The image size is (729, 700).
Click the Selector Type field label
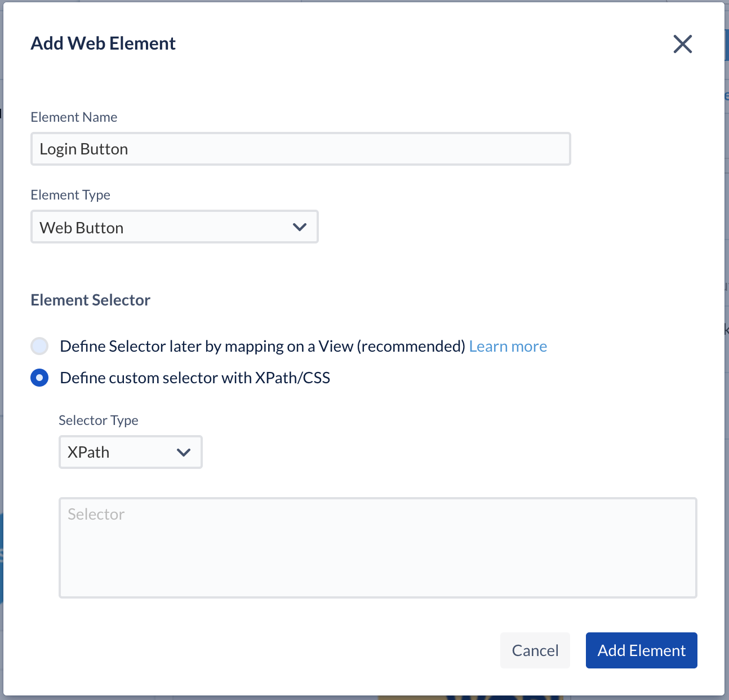tap(99, 420)
